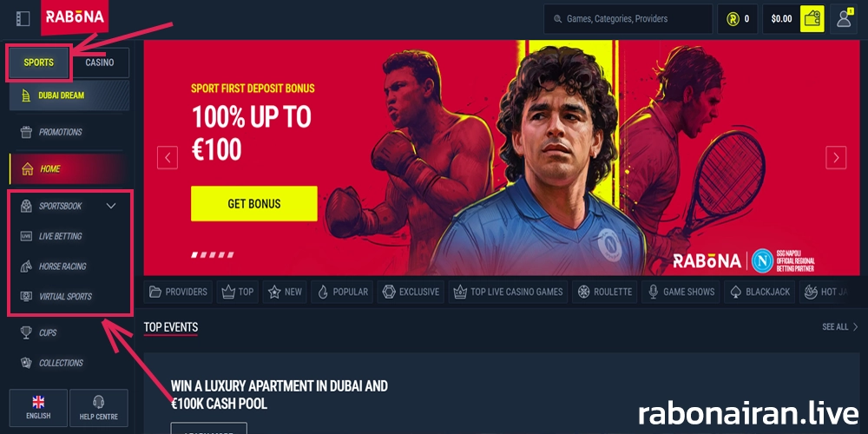Open the yellow wallet deposit icon
This screenshot has height=434, width=868.
click(x=812, y=19)
